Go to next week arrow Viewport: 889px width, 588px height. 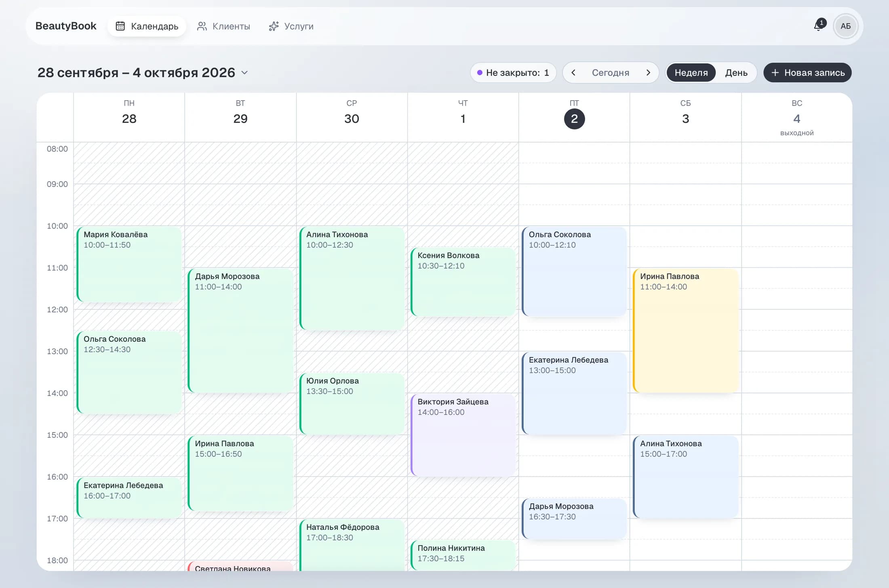[x=648, y=73]
